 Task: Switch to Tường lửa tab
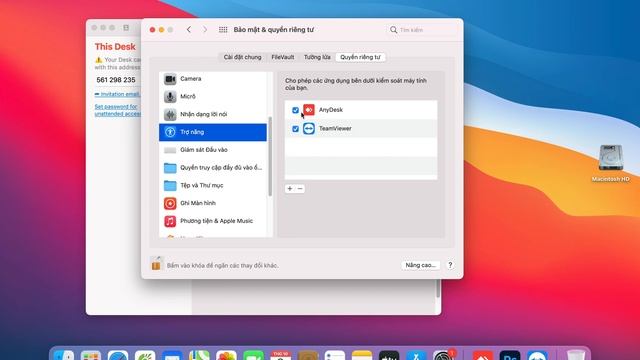click(317, 57)
